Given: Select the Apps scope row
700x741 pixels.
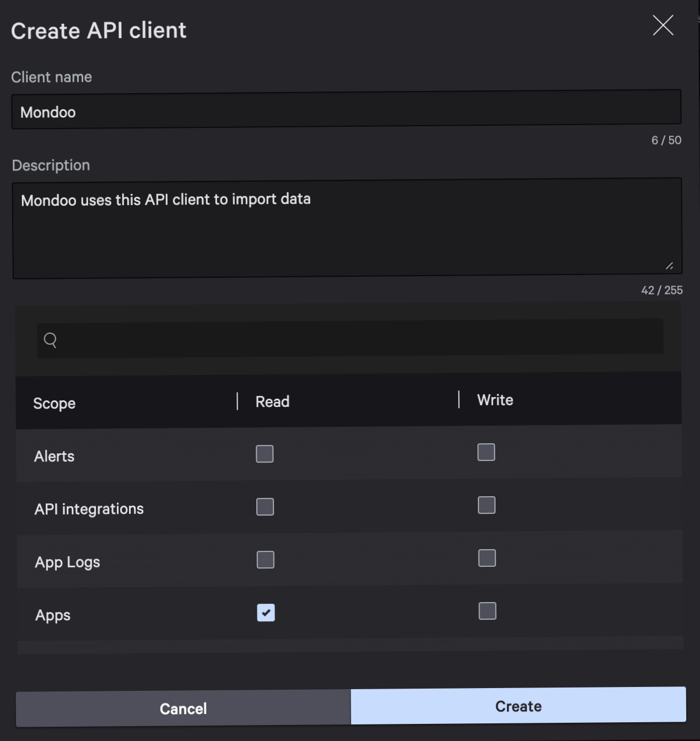Looking at the screenshot, I should [x=52, y=615].
